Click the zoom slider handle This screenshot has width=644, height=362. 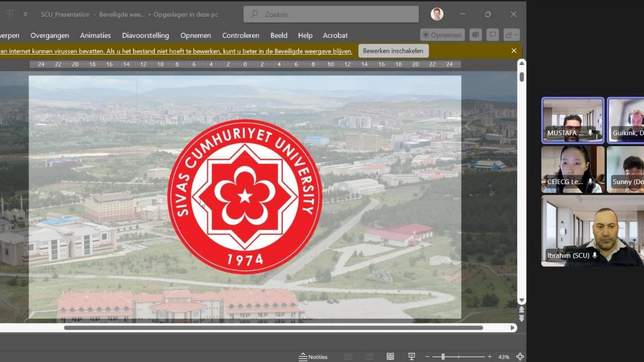[443, 356]
